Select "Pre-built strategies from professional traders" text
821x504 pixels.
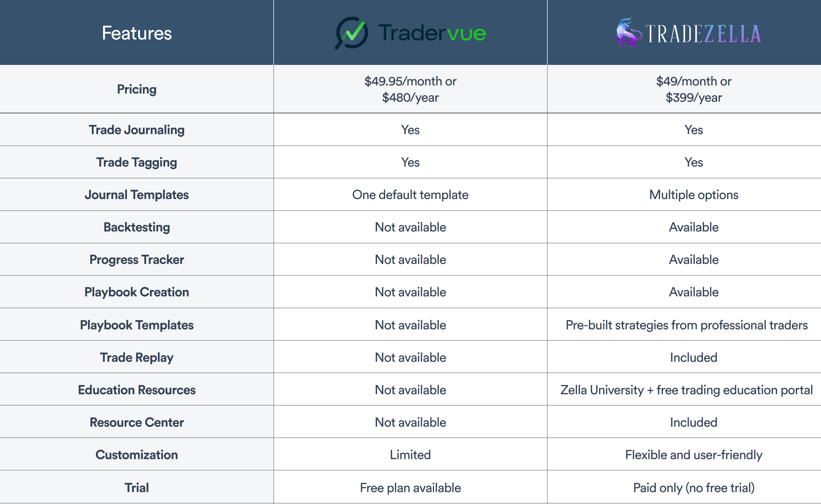tap(686, 325)
